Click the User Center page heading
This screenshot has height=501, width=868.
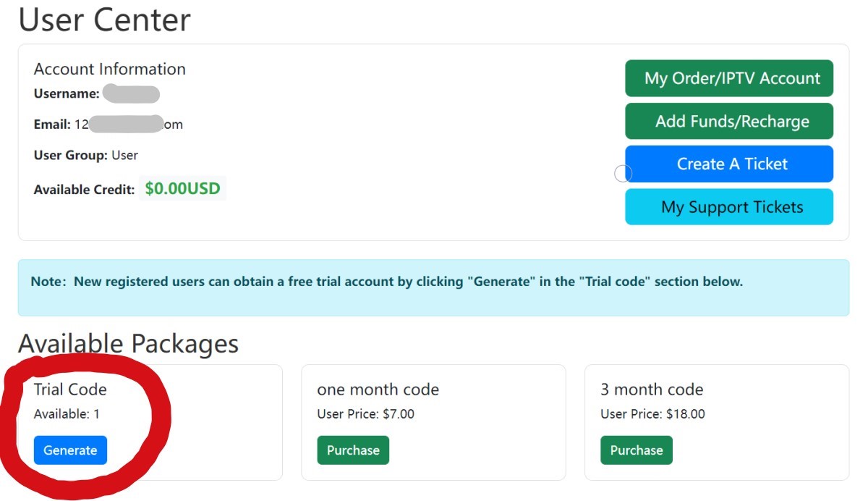(x=104, y=20)
